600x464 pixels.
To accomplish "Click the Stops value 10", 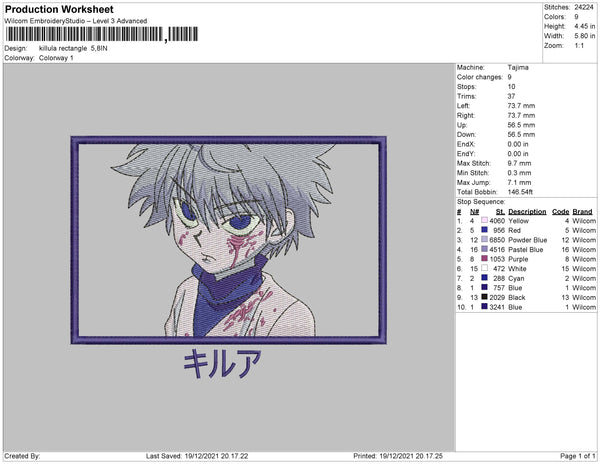I will pos(512,86).
